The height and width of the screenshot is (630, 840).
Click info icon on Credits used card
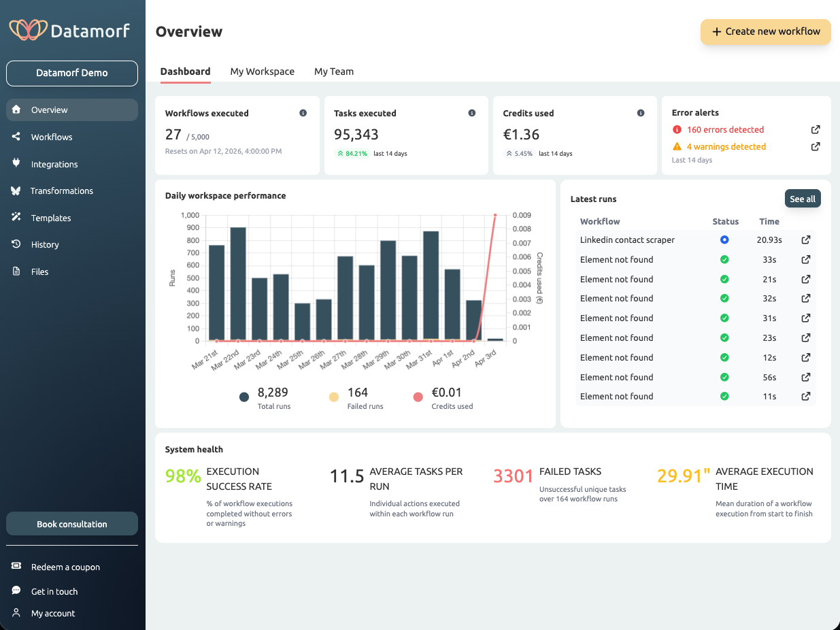click(641, 113)
